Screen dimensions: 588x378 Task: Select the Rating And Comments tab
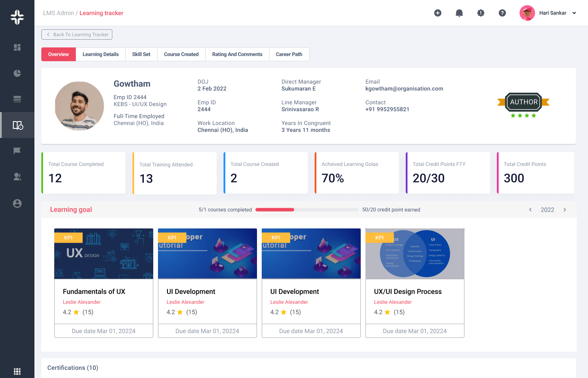tap(237, 54)
